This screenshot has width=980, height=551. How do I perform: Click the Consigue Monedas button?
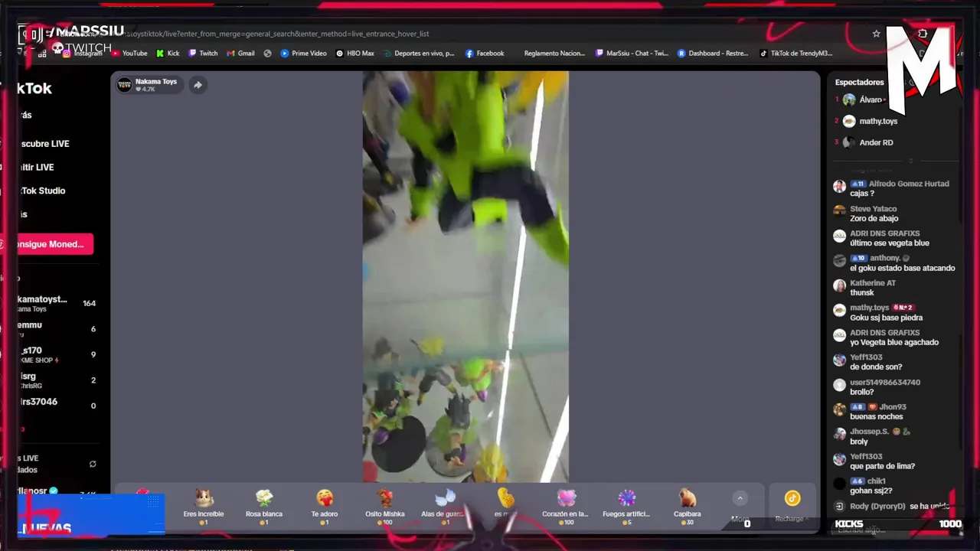pos(54,244)
